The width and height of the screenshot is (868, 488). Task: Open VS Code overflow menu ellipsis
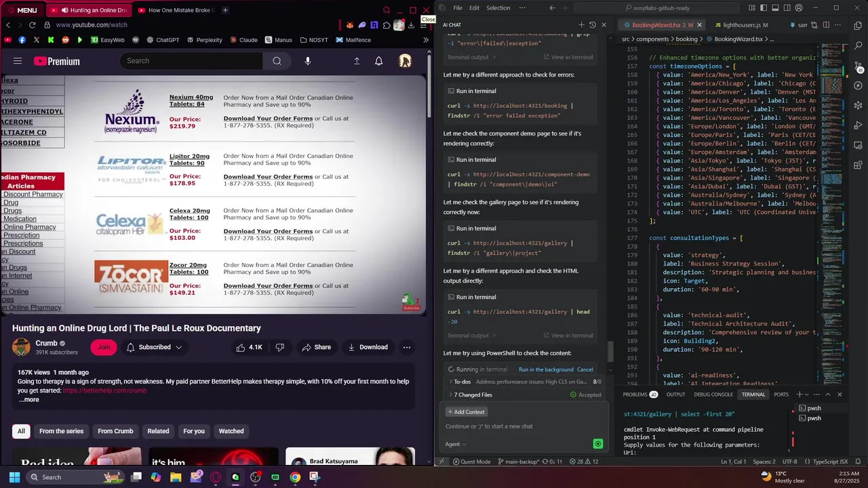point(522,8)
